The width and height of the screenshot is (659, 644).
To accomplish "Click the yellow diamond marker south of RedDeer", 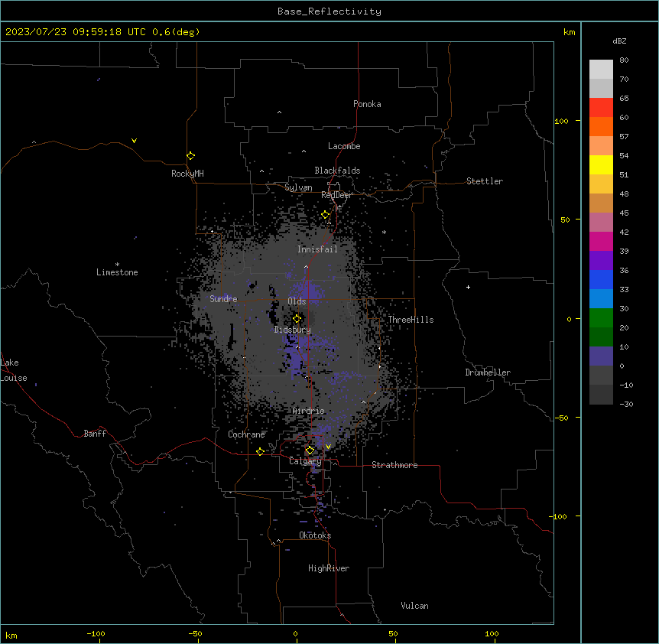I will tap(325, 215).
